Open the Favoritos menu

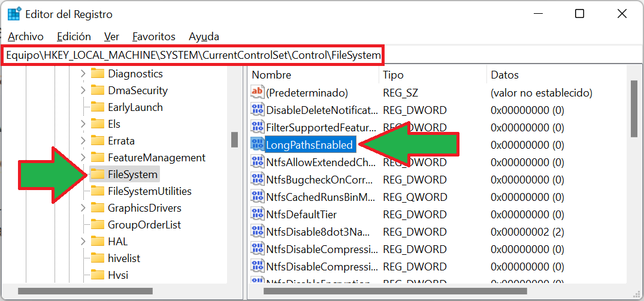point(154,36)
